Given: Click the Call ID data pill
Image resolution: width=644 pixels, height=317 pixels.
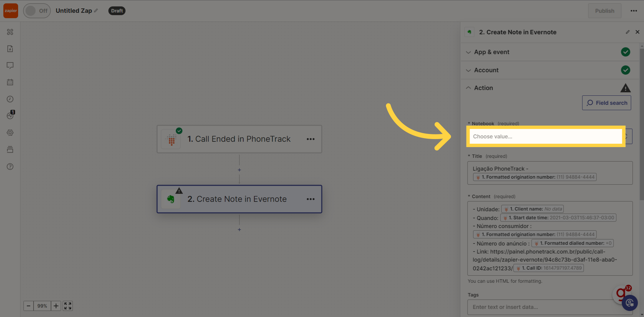Looking at the screenshot, I should [x=549, y=268].
